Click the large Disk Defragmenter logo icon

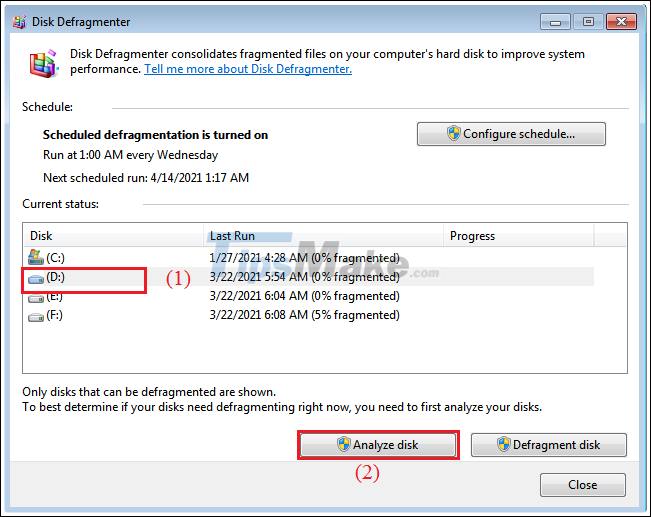click(43, 63)
